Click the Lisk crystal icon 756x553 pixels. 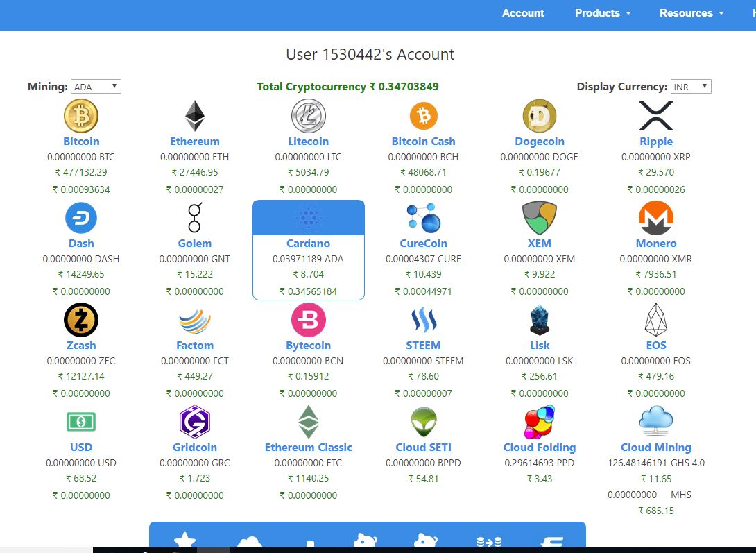540,320
